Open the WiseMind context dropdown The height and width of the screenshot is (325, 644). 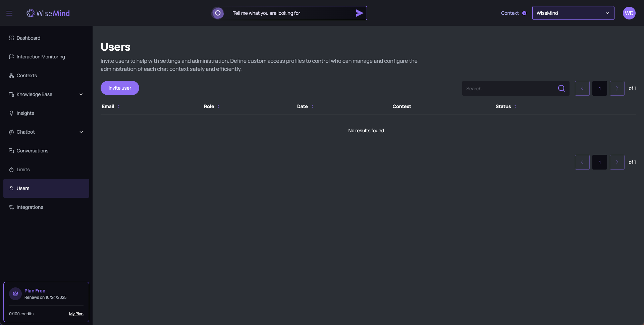[573, 13]
